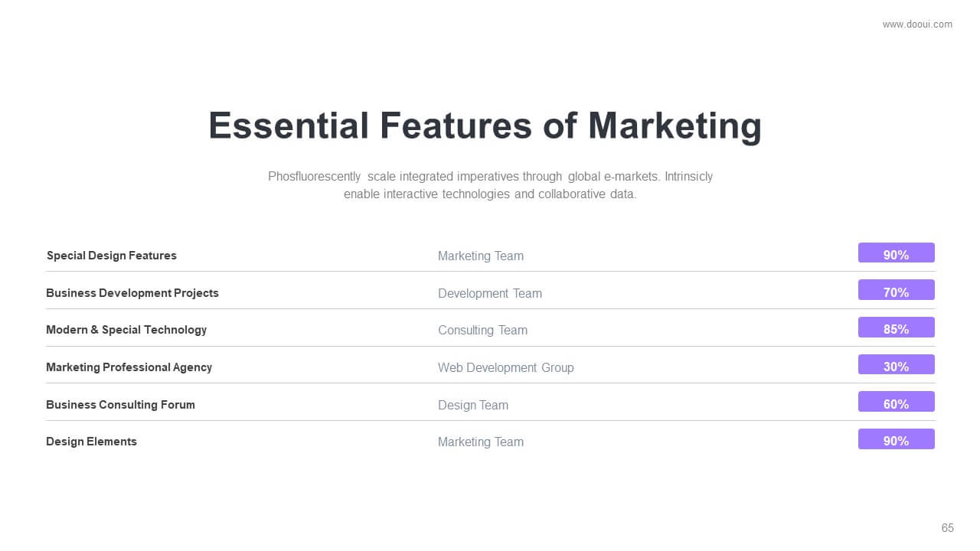Screen dimensions: 980x551
Task: Select the Special Design Features row label
Action: coord(111,256)
